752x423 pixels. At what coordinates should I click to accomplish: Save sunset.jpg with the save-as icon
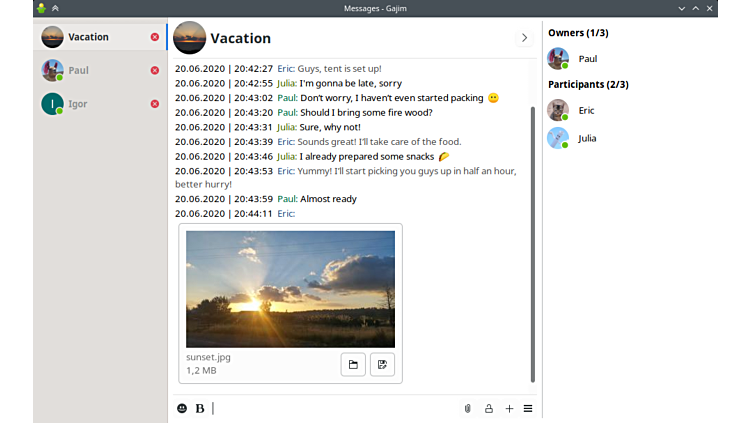(x=382, y=365)
